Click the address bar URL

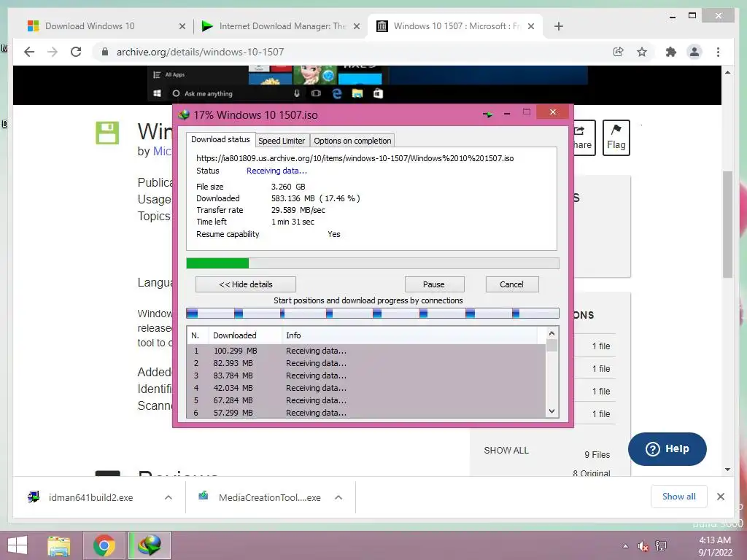tap(200, 52)
